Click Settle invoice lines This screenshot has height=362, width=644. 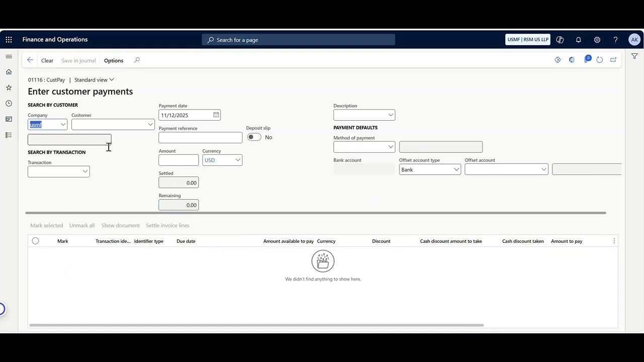click(x=168, y=226)
